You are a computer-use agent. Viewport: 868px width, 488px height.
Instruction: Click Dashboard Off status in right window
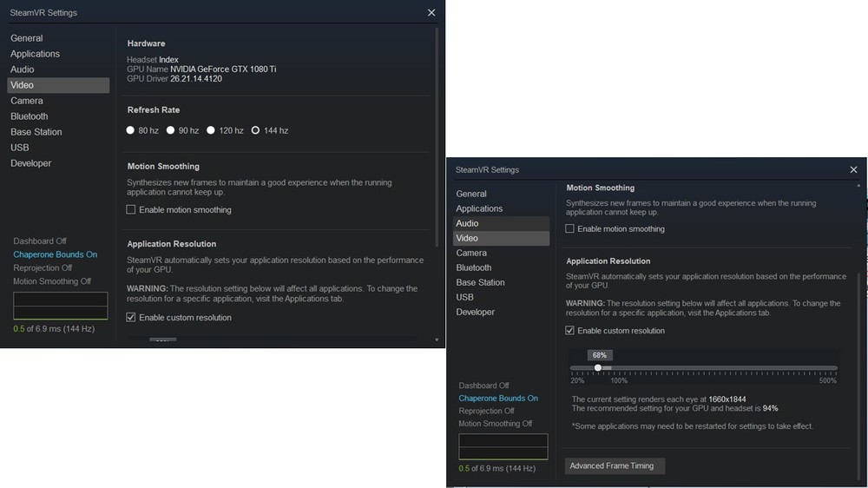coord(483,386)
